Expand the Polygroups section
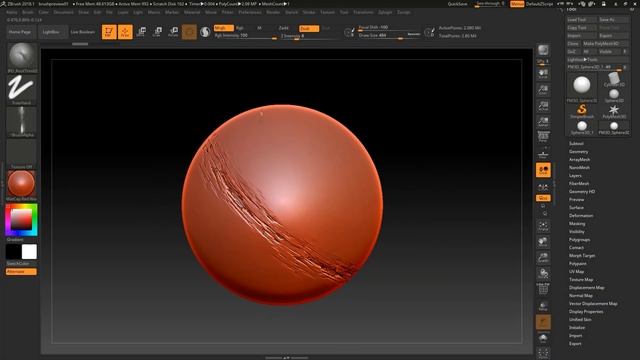Image resolution: width=640 pixels, height=360 pixels. click(x=579, y=240)
